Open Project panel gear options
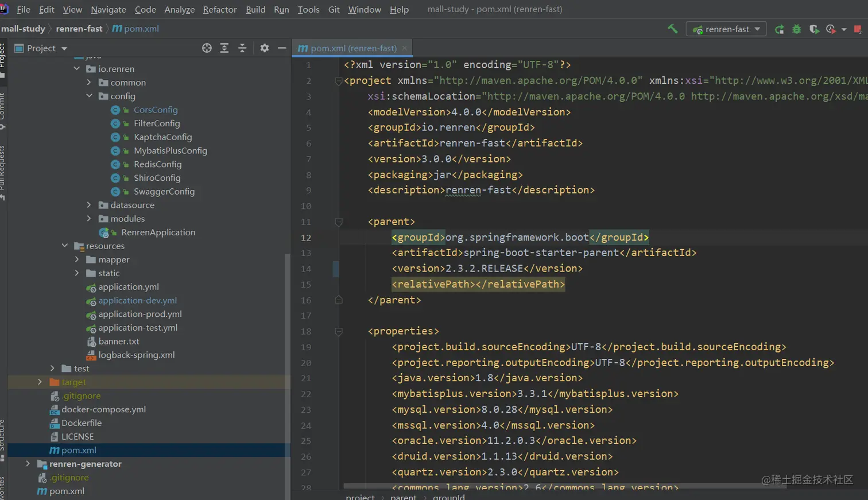This screenshot has width=868, height=500. tap(264, 48)
